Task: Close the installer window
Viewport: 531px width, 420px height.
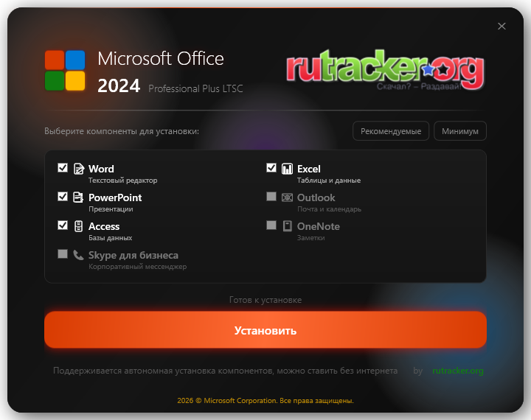Action: pos(502,26)
